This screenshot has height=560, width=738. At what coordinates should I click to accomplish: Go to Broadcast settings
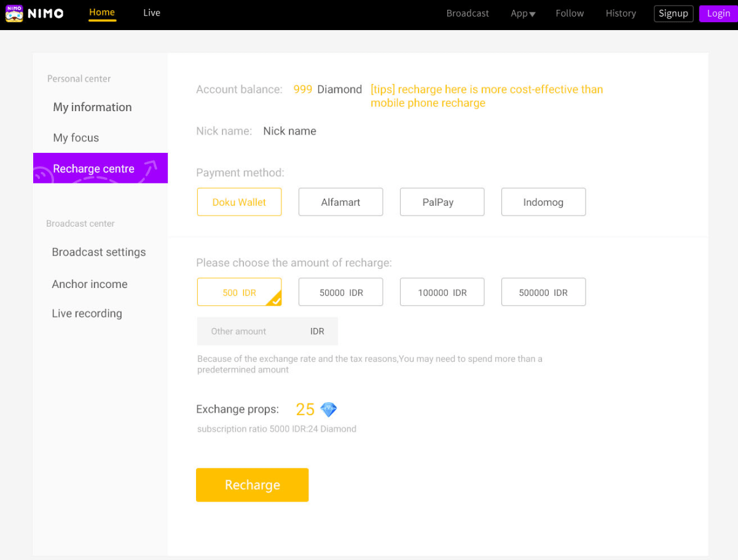99,252
